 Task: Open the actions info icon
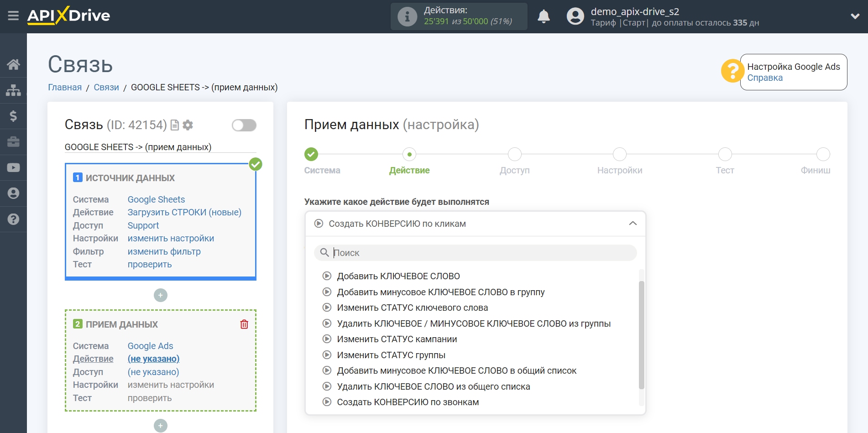407,16
